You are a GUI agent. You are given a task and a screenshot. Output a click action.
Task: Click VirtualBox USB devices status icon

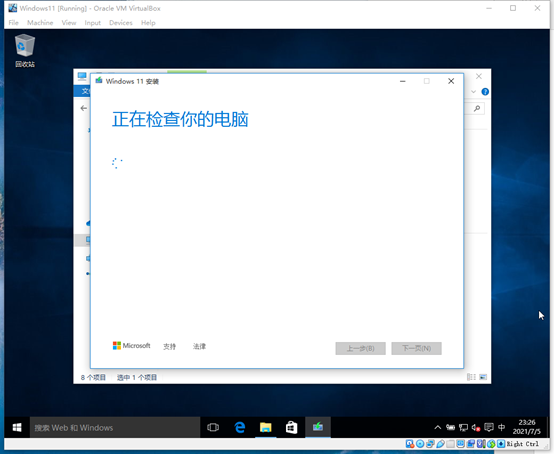pyautogui.click(x=441, y=444)
